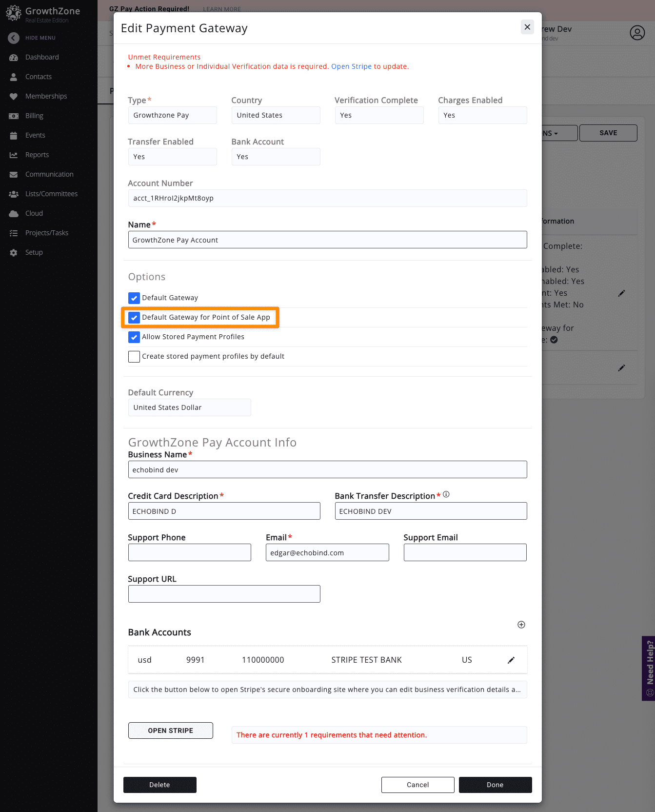Click the Dashboard icon in sidebar
The image size is (655, 812).
[x=14, y=58]
